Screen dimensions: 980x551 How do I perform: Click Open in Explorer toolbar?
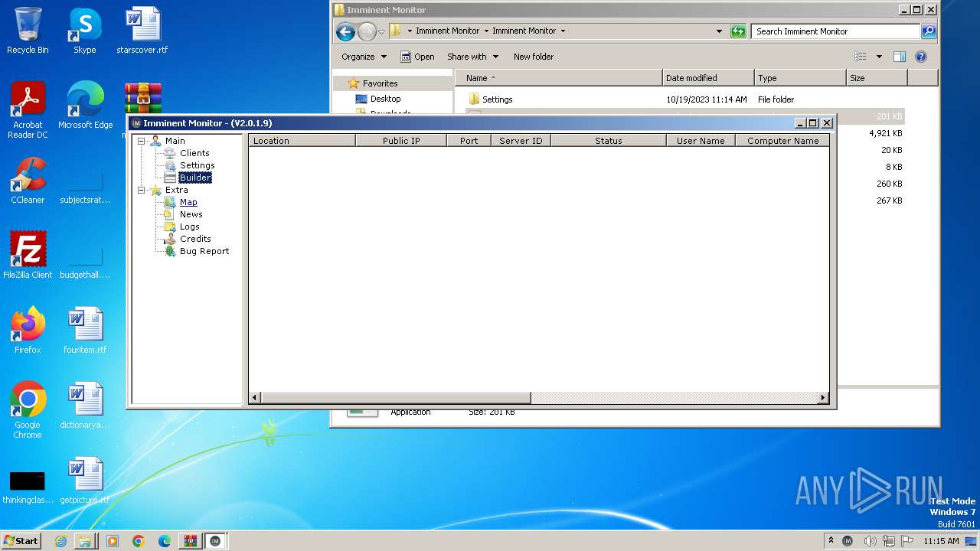coord(417,57)
